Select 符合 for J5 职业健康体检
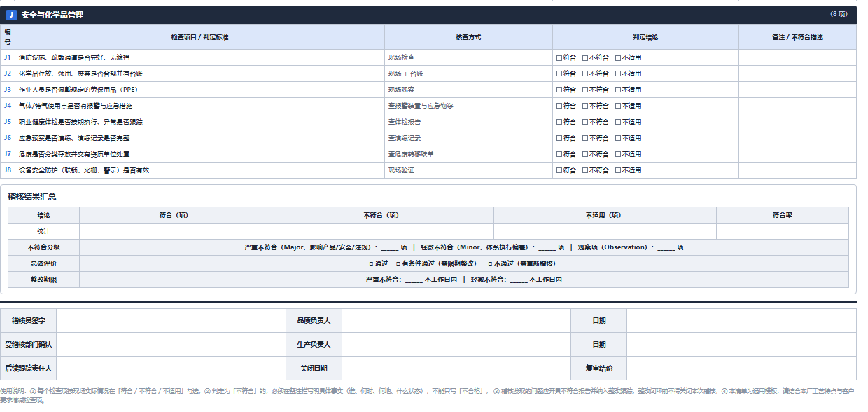Screen dimensions: 868x412 pyautogui.click(x=559, y=122)
